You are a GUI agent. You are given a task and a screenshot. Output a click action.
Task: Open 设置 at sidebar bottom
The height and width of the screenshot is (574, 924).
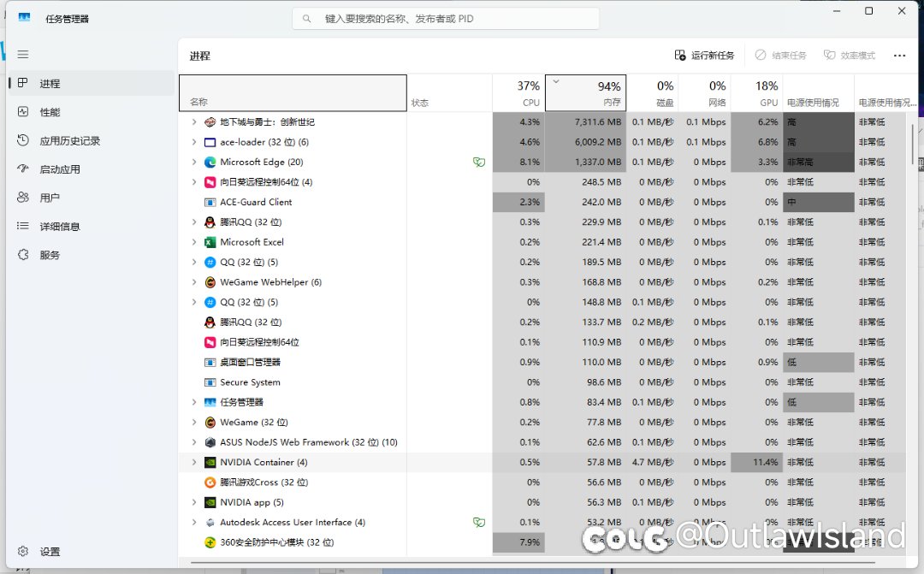[92, 552]
